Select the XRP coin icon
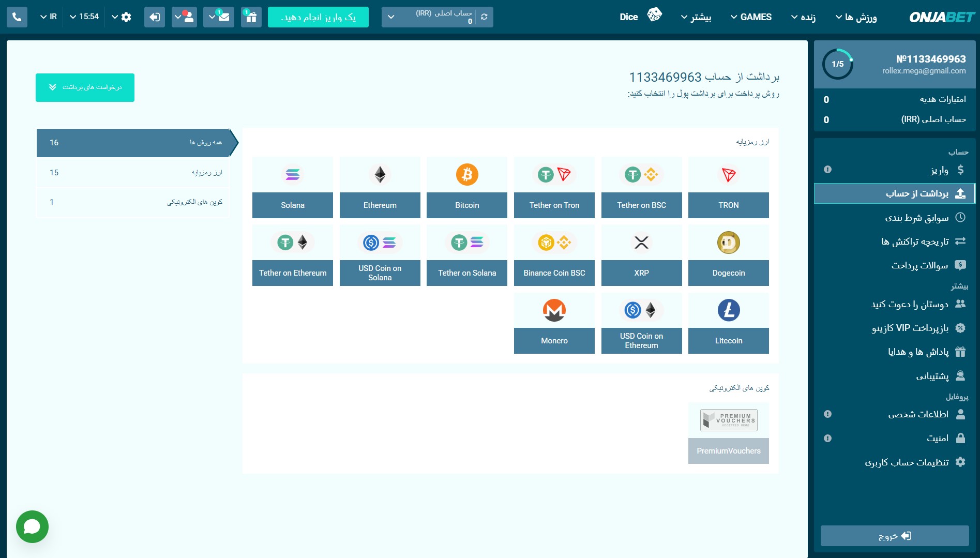This screenshot has height=558, width=980. coord(641,243)
